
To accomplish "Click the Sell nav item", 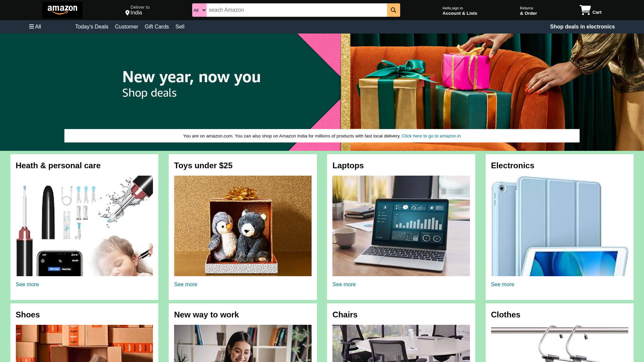I will (x=180, y=26).
